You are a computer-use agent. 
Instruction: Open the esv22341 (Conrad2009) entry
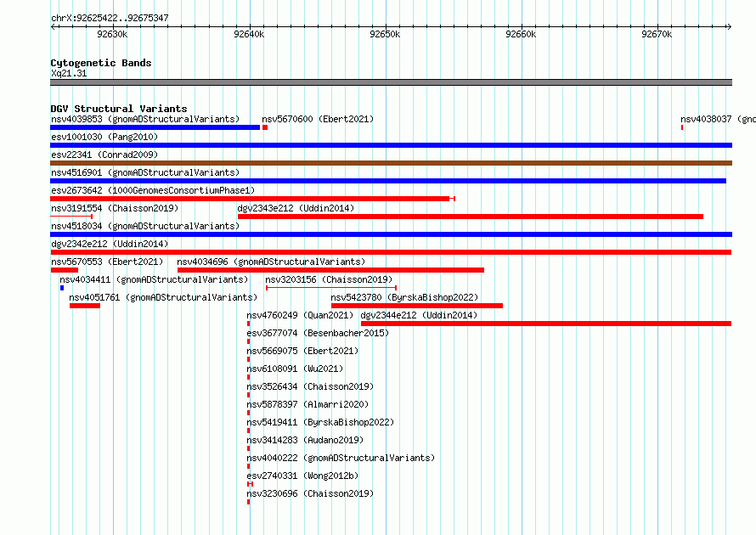104,155
